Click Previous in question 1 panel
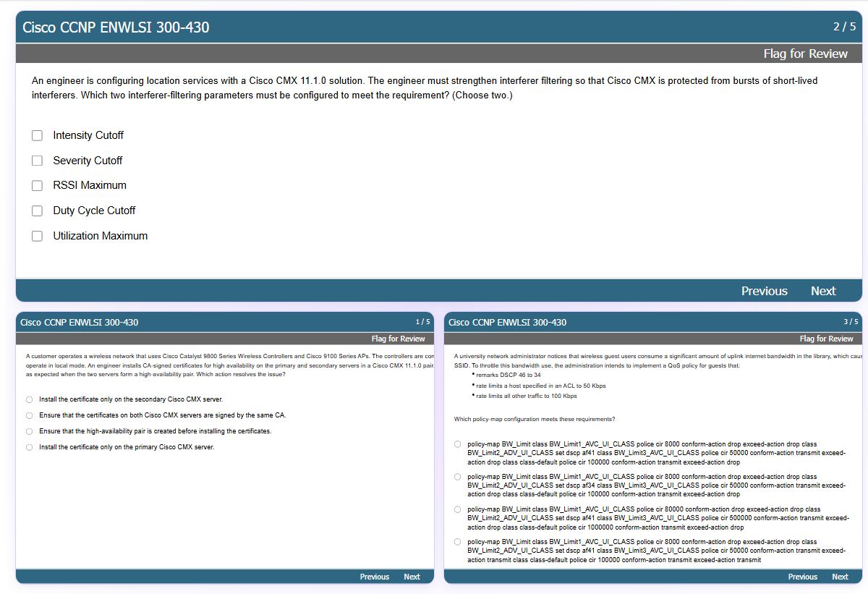868x594 pixels. coord(375,577)
